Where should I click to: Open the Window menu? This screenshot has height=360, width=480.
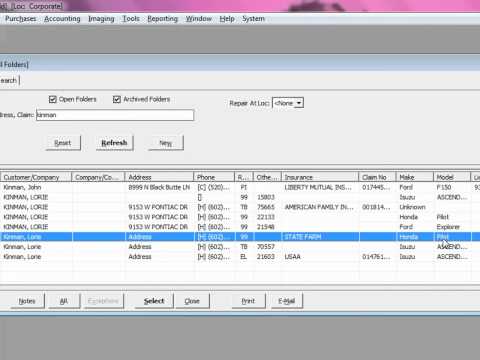(x=199, y=19)
